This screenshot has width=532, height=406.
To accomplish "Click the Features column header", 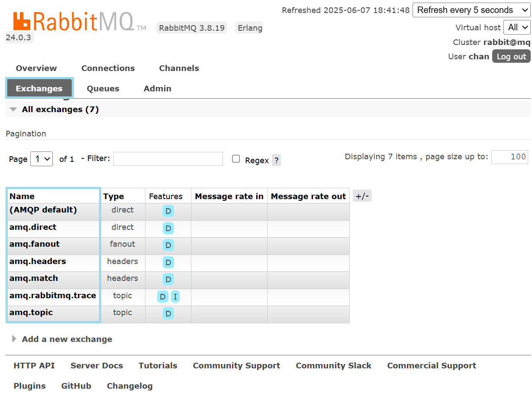I will click(166, 197).
